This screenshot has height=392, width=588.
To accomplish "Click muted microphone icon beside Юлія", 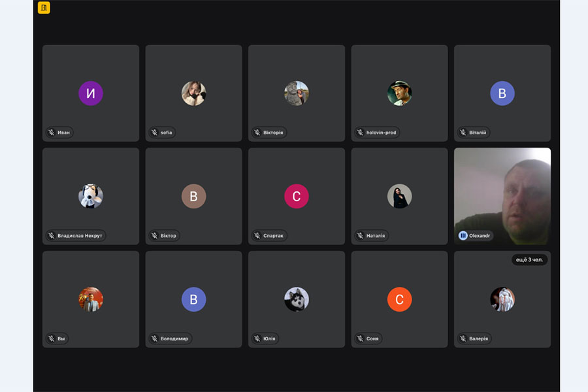I will click(257, 338).
